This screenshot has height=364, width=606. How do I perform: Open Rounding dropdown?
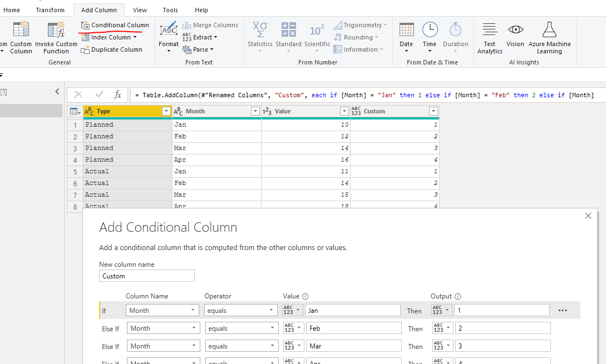356,37
